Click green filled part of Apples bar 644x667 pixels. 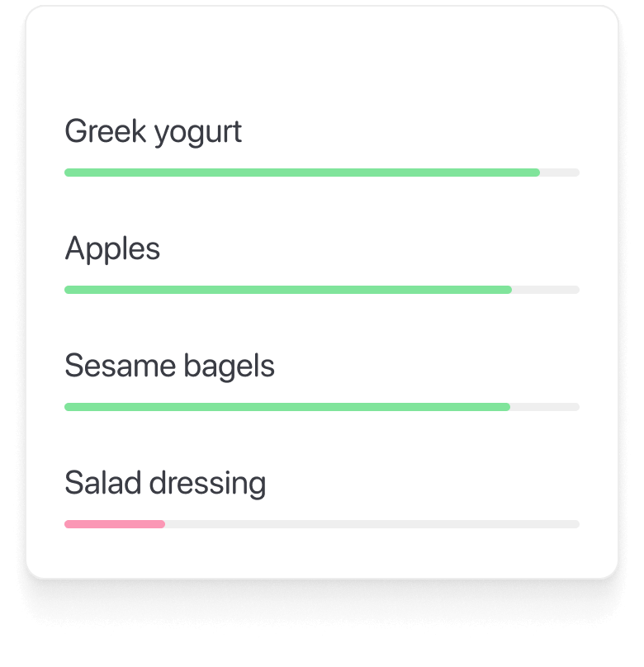click(288, 290)
